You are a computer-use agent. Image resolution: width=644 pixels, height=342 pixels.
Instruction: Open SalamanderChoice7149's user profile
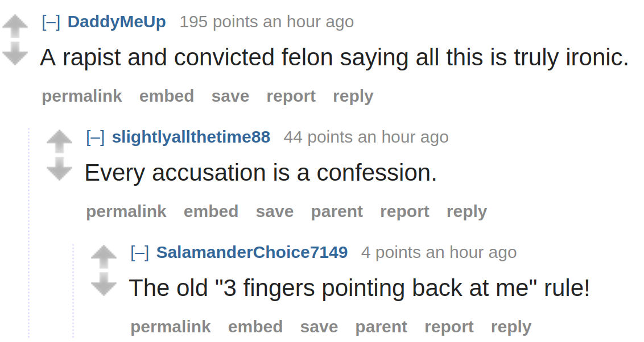click(252, 252)
